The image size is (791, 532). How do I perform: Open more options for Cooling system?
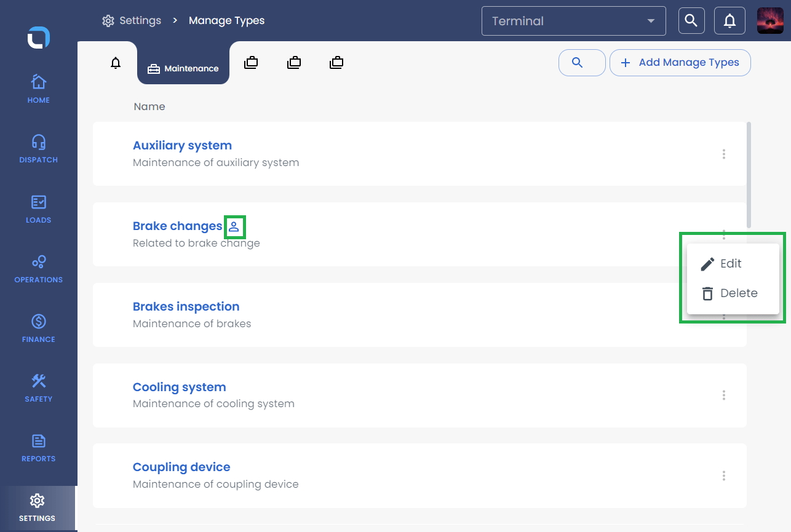(724, 395)
